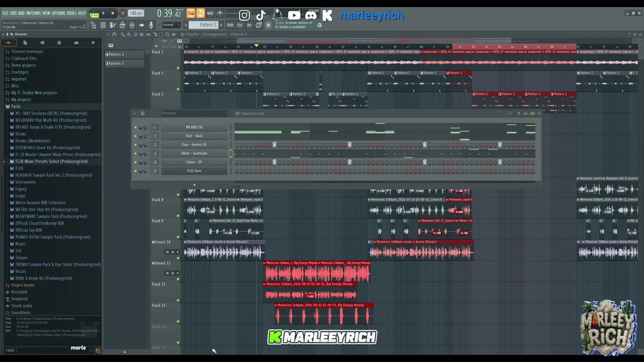Open the TOOLS menu
The width and height of the screenshot is (644, 362).
[71, 13]
